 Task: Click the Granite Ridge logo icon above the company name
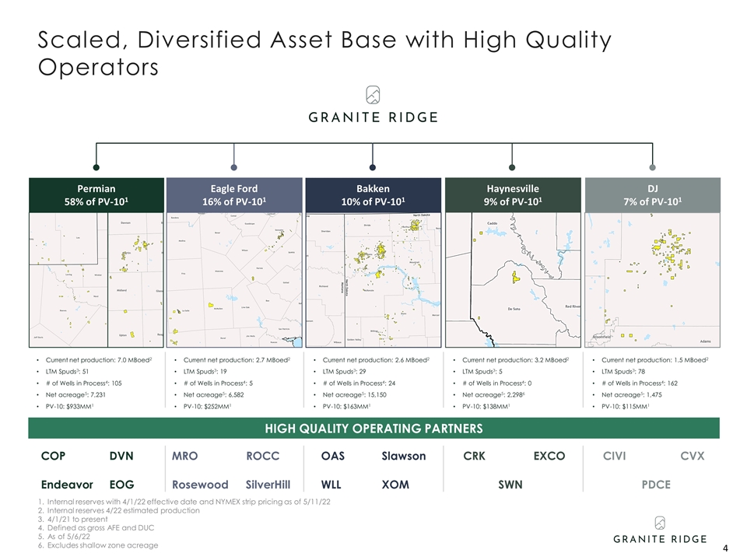[x=373, y=95]
